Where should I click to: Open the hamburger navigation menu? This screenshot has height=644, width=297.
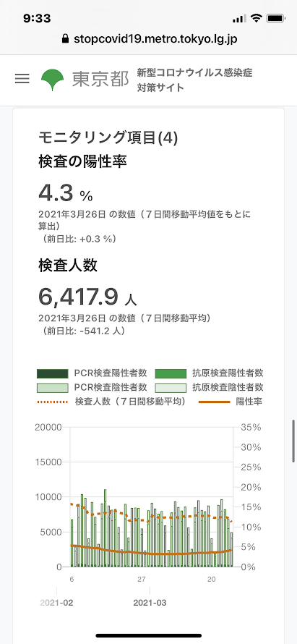[x=22, y=79]
